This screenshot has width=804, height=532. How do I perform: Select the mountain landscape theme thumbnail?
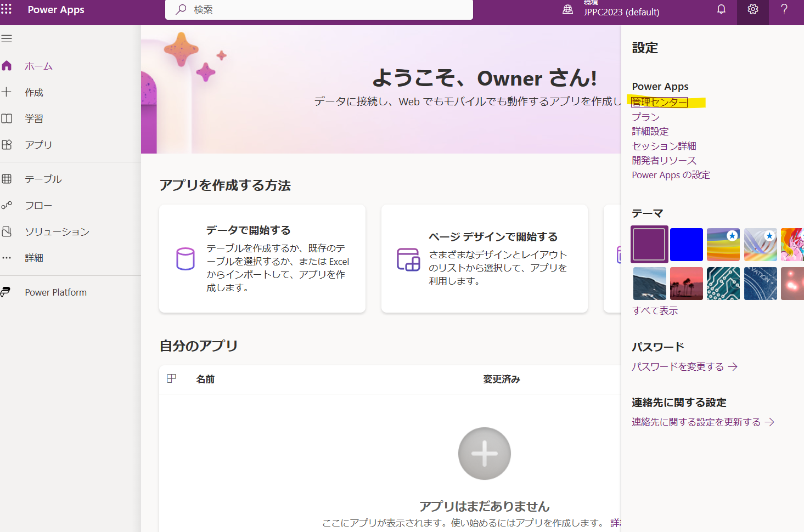(x=650, y=284)
